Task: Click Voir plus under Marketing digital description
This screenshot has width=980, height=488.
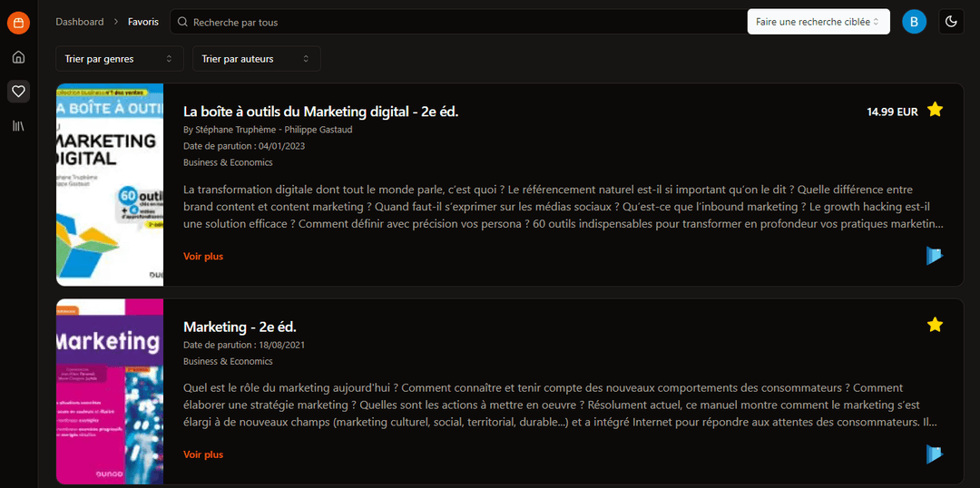Action: pyautogui.click(x=203, y=256)
